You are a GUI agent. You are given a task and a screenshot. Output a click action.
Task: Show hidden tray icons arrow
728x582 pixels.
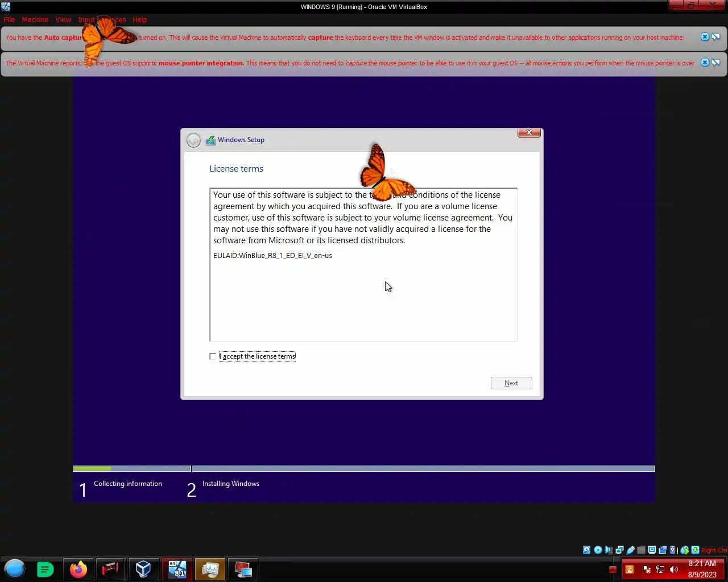click(x=613, y=569)
